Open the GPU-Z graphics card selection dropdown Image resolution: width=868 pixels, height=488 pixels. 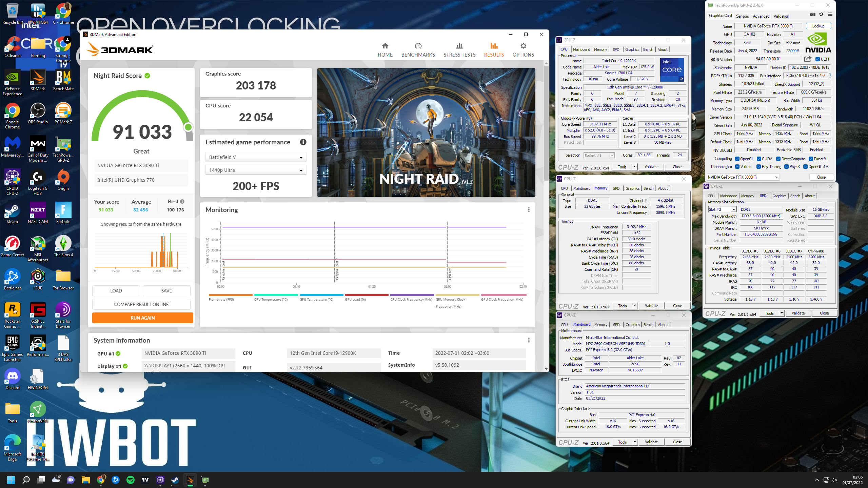[743, 177]
